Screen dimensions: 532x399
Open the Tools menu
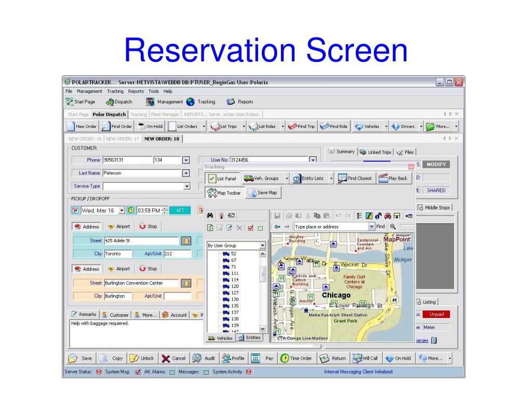click(153, 91)
